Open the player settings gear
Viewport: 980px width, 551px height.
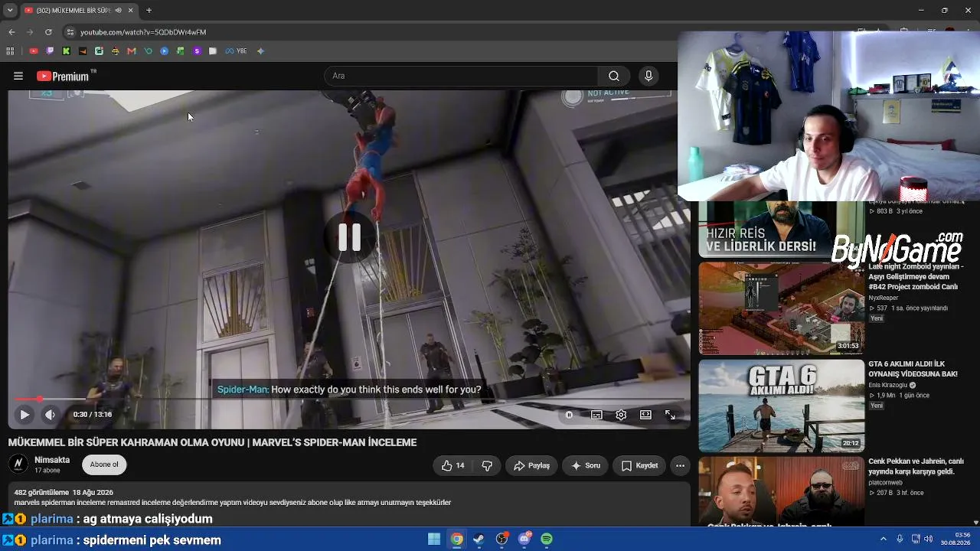coord(621,415)
